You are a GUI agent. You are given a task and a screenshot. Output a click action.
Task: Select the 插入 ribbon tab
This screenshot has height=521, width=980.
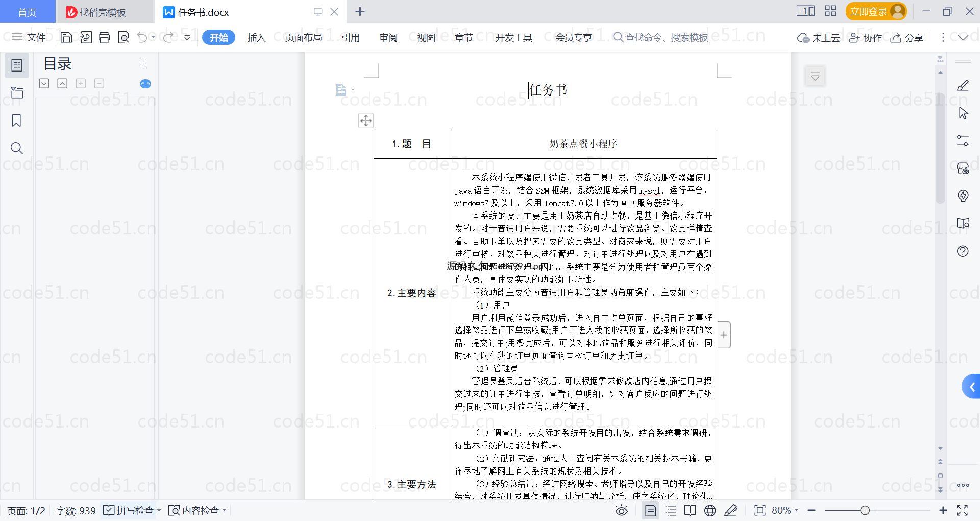click(x=256, y=37)
